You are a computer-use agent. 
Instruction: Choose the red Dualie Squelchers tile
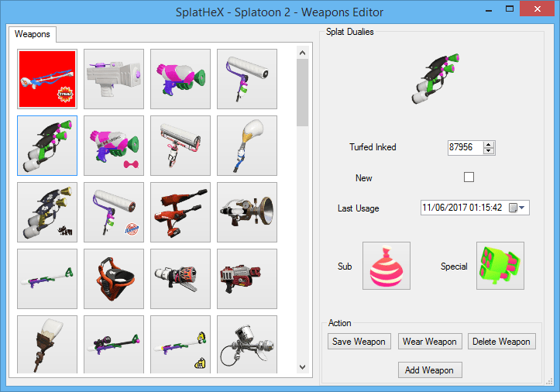180,212
